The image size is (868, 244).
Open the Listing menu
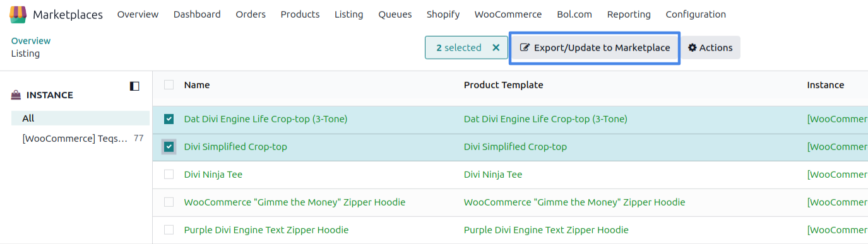click(348, 15)
